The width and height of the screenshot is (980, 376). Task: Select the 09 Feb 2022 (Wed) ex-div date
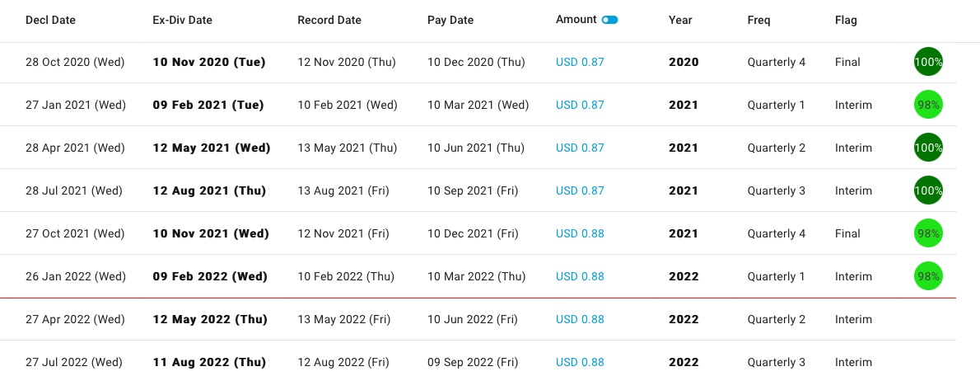(210, 276)
